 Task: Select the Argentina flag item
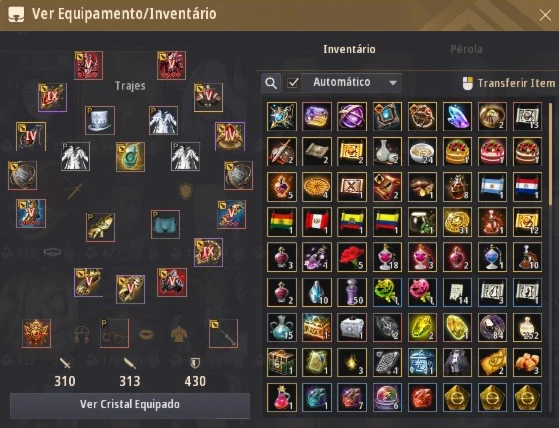click(492, 186)
